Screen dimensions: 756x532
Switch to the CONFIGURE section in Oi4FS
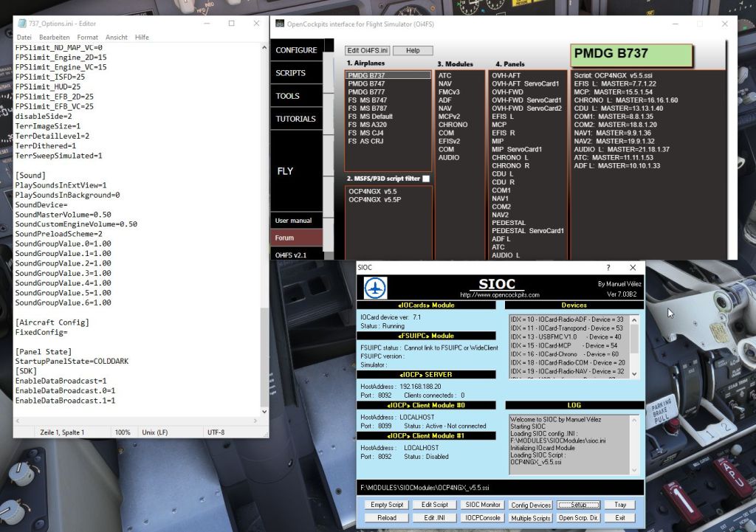296,50
